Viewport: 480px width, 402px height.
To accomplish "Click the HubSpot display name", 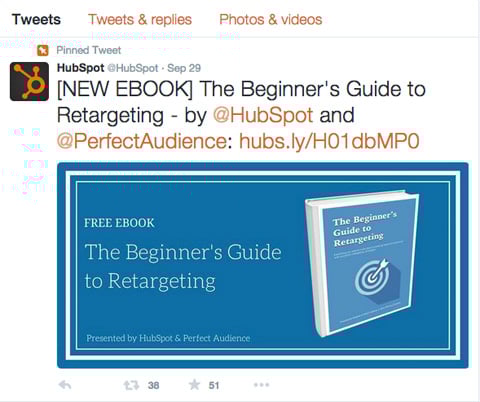I will [80, 68].
